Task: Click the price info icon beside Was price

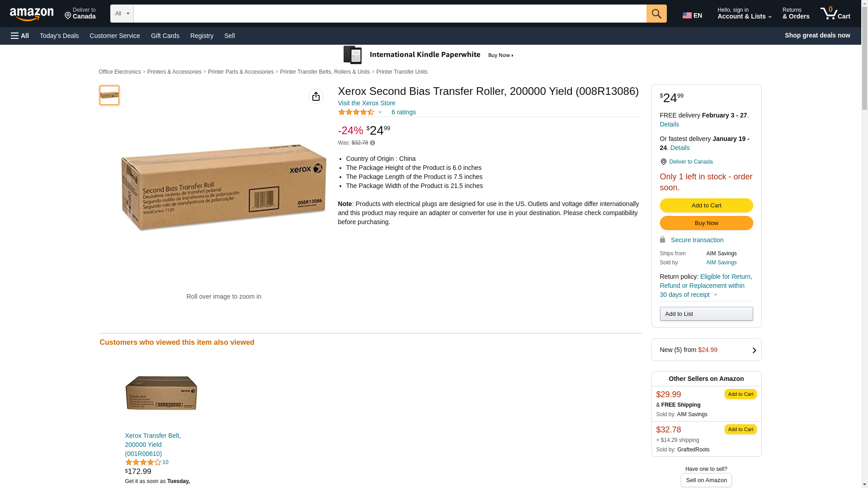Action: [x=373, y=143]
